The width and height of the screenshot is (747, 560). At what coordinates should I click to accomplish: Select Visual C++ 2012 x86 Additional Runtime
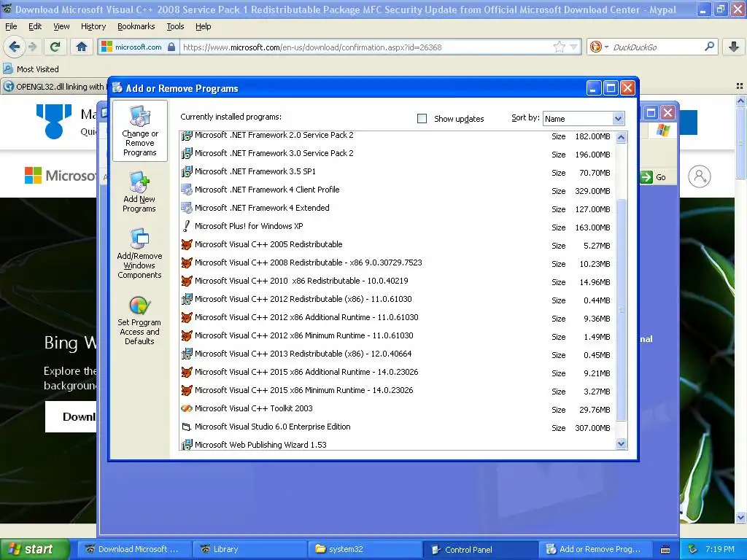coord(398,318)
